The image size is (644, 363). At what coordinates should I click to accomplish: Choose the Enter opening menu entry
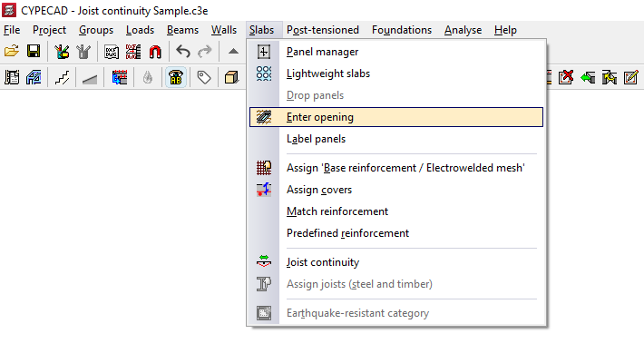pos(319,117)
